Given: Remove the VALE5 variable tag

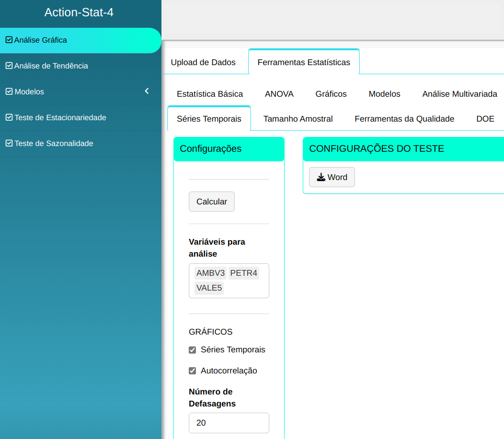Looking at the screenshot, I should pos(209,288).
